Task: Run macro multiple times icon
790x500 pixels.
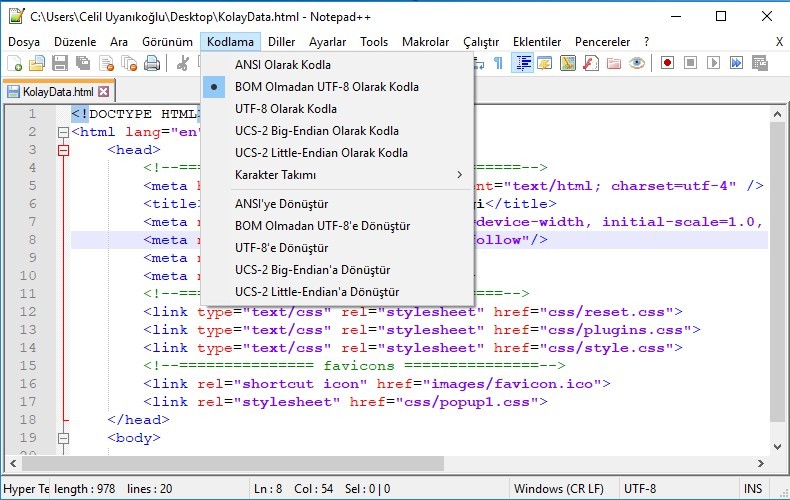Action: (x=737, y=63)
